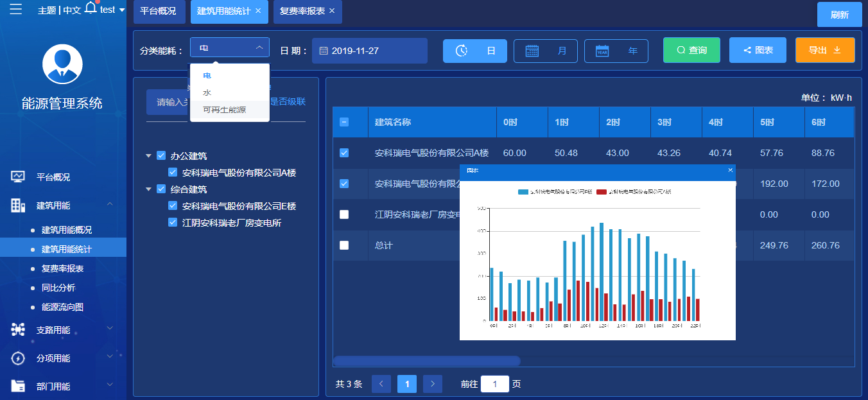Go to the next page arrow

click(433, 384)
